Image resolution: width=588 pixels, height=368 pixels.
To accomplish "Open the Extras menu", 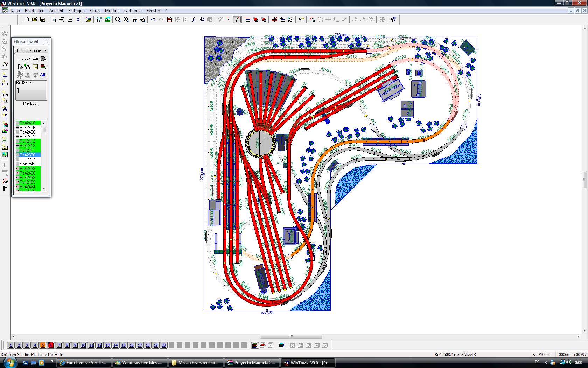I will coord(94,11).
